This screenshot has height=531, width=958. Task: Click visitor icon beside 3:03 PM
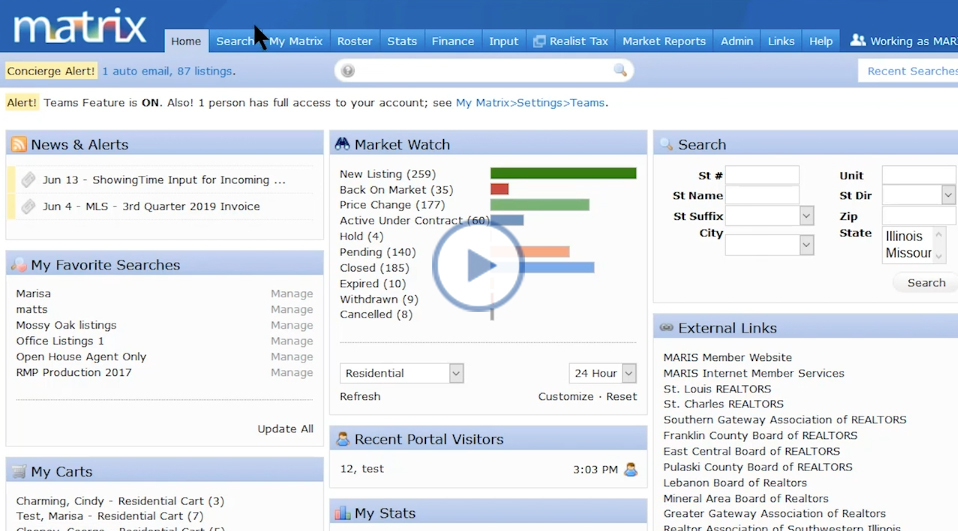[631, 469]
